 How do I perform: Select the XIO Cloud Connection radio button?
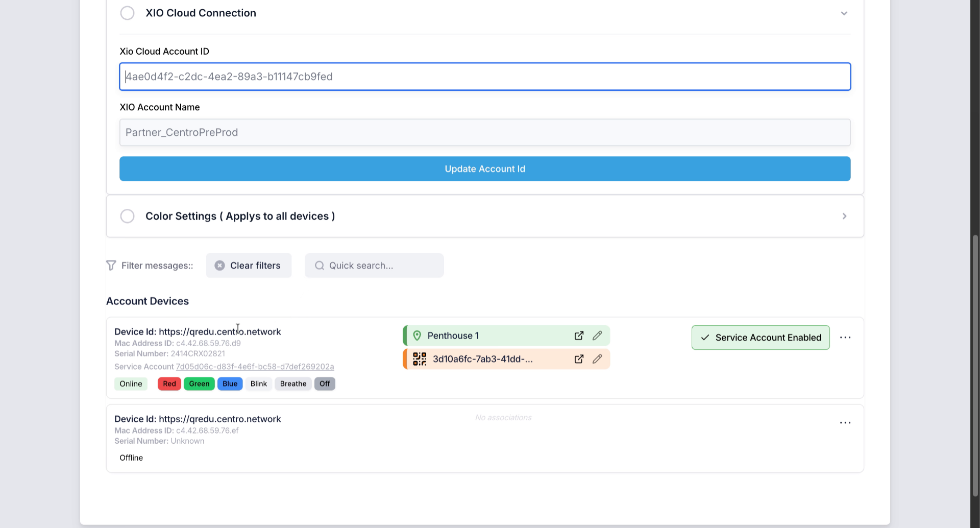tap(127, 13)
